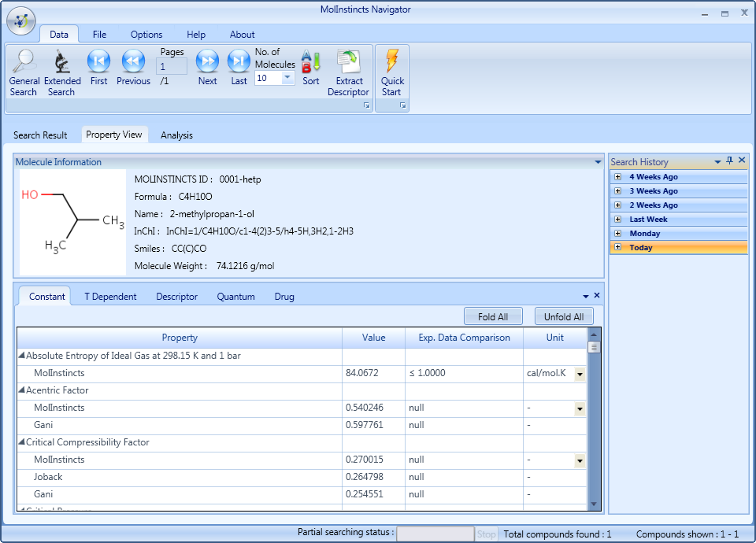Switch to Search Result tab
This screenshot has height=543, width=756.
[40, 135]
